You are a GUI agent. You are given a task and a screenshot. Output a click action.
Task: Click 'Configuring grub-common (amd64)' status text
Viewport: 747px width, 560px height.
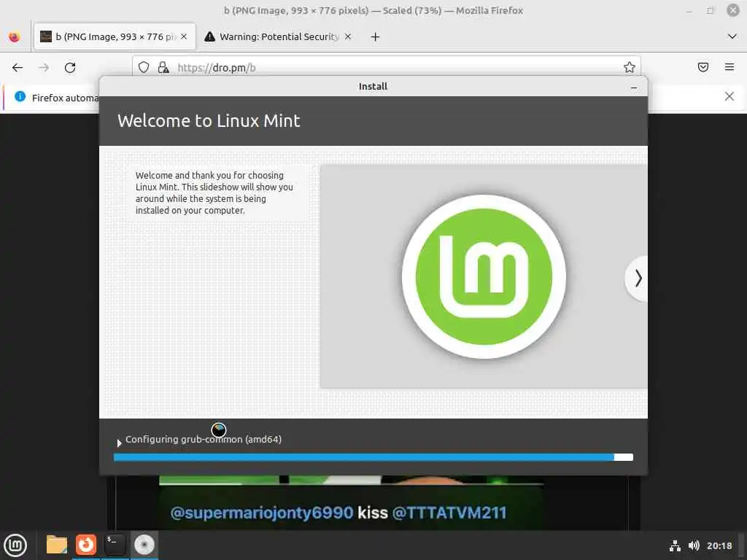click(204, 439)
